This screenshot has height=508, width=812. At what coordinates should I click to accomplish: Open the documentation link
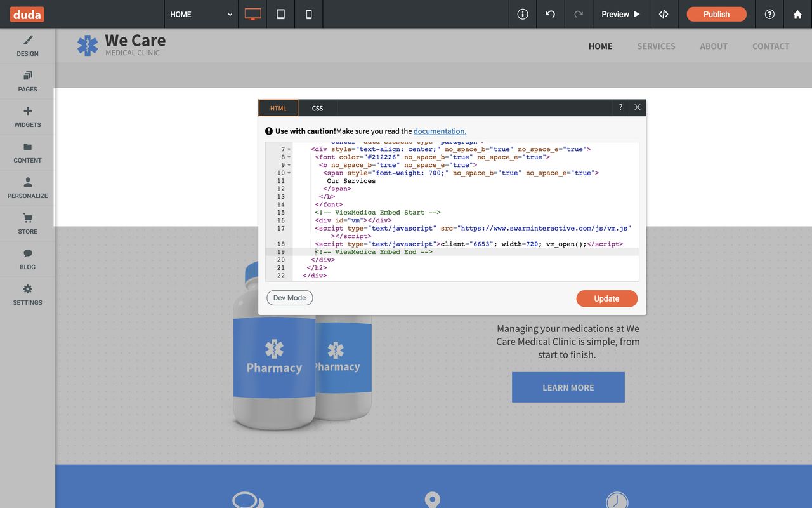pyautogui.click(x=440, y=131)
